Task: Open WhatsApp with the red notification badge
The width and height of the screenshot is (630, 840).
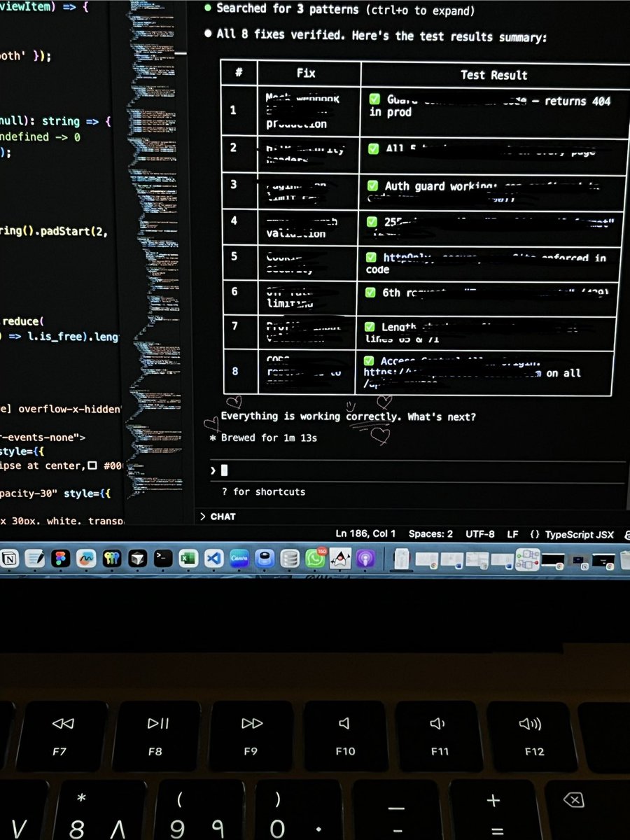Action: click(316, 558)
